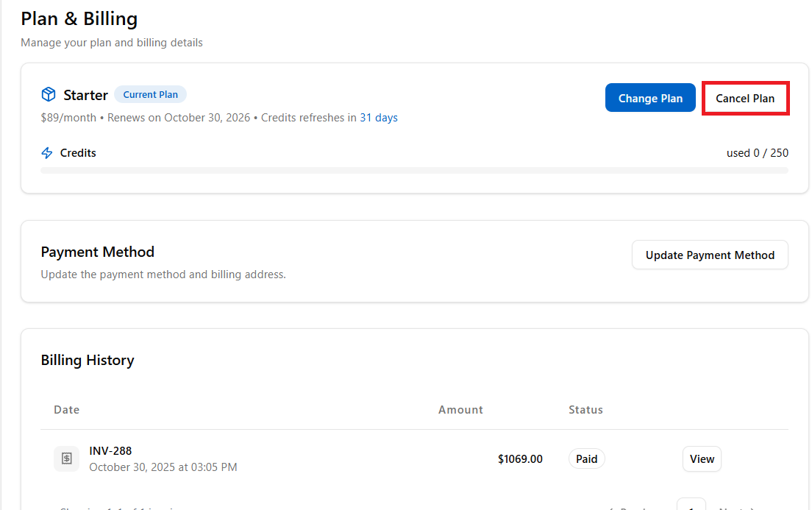The height and width of the screenshot is (510, 812).
Task: Click the Billing History heading
Action: [88, 360]
